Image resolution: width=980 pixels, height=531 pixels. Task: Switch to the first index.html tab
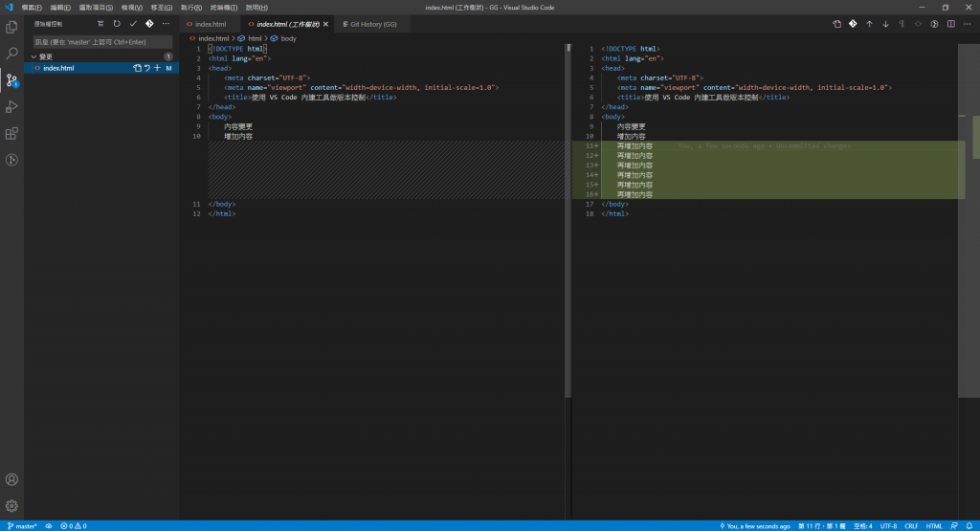(211, 24)
